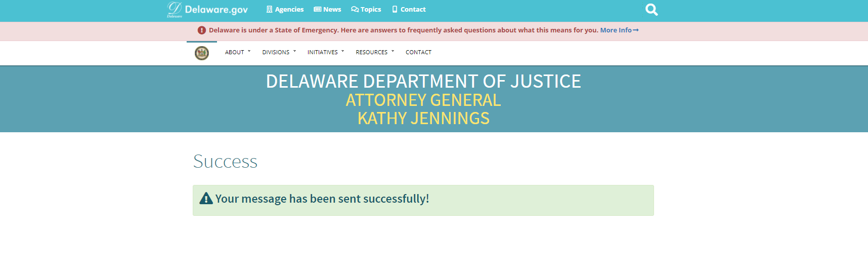Open the Delaware.gov logo home link
This screenshot has height=265, width=868.
pos(207,10)
